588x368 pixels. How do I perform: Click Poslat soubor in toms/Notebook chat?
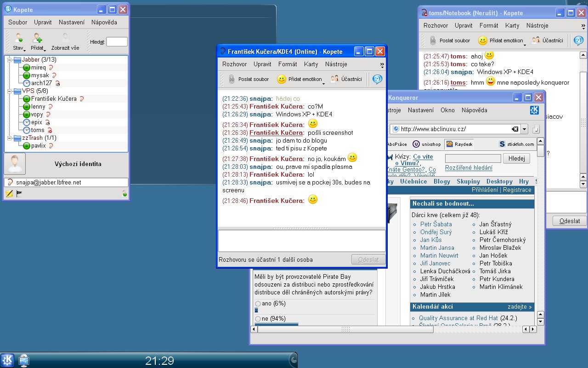(x=450, y=40)
